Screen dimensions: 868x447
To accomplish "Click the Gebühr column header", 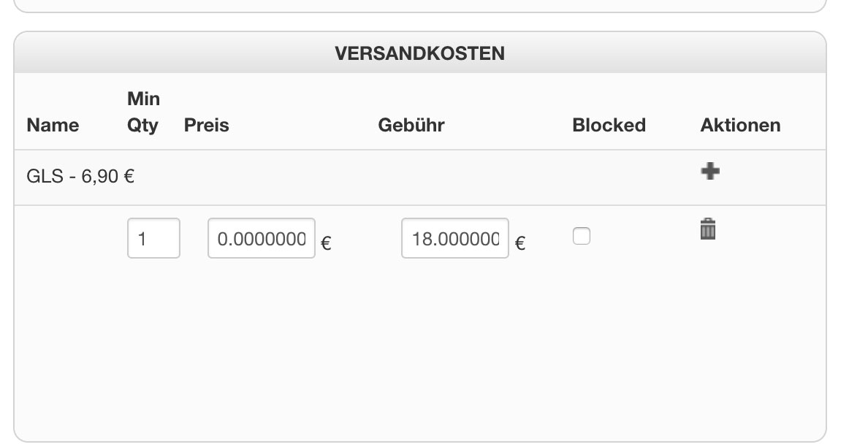I will 411,125.
